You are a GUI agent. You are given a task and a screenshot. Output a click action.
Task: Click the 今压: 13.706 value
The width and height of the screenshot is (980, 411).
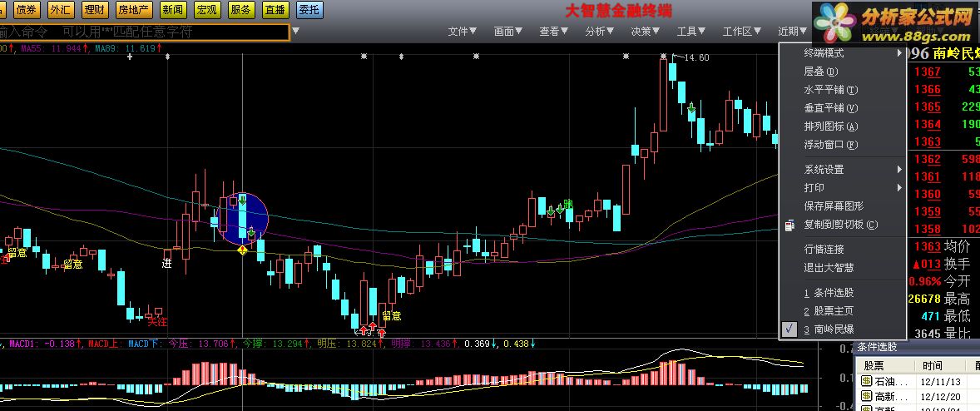200,344
